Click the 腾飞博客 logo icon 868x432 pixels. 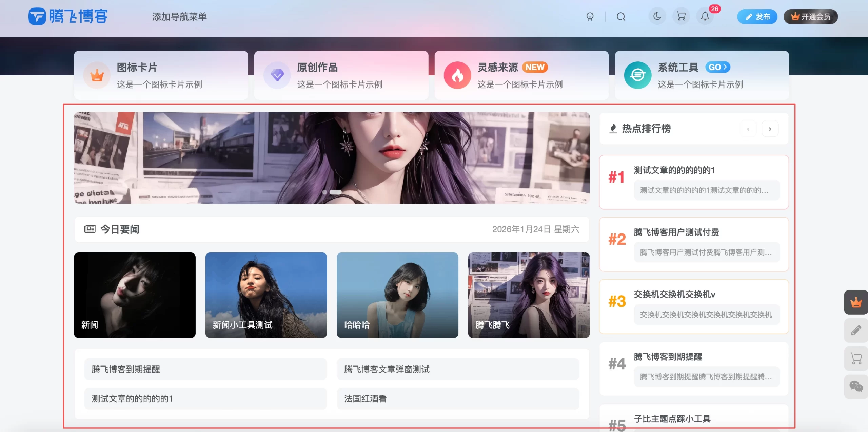pyautogui.click(x=38, y=16)
